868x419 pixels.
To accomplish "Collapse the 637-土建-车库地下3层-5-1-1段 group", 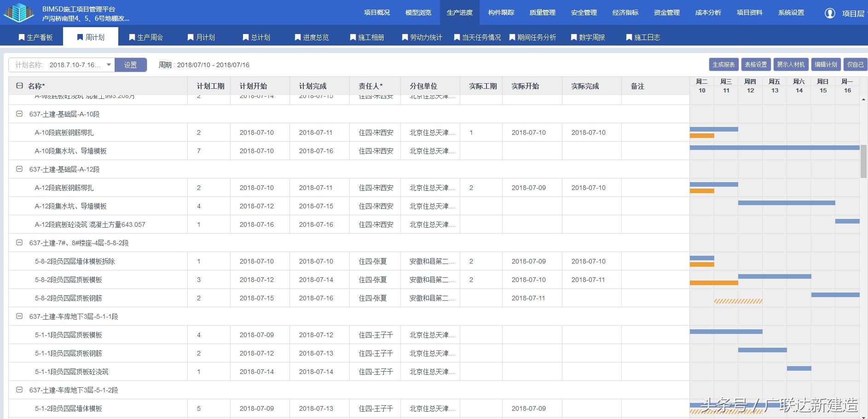I will coord(19,316).
